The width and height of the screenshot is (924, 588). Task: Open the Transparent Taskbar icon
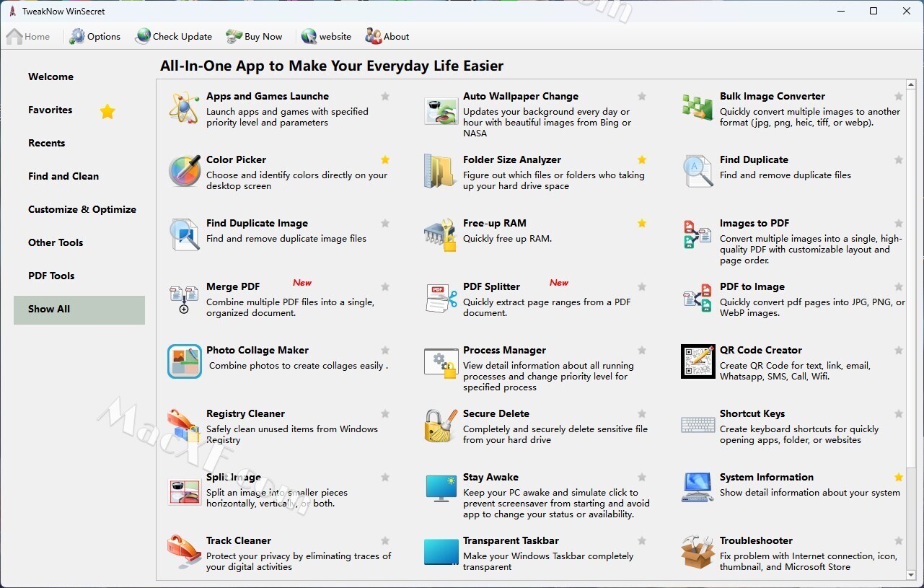pos(441,553)
